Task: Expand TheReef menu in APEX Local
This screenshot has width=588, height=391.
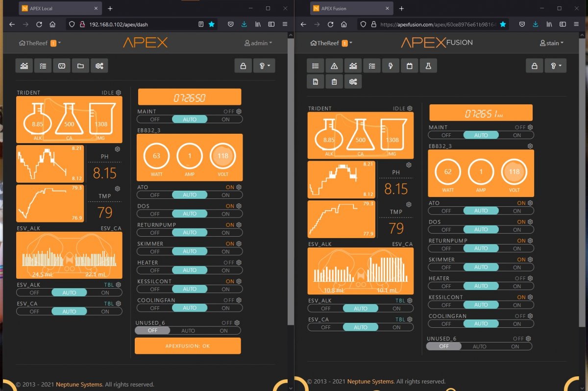Action: tap(40, 43)
